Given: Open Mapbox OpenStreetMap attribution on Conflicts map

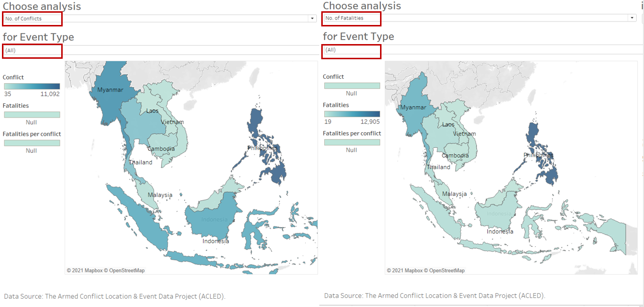Looking at the screenshot, I should point(106,270).
